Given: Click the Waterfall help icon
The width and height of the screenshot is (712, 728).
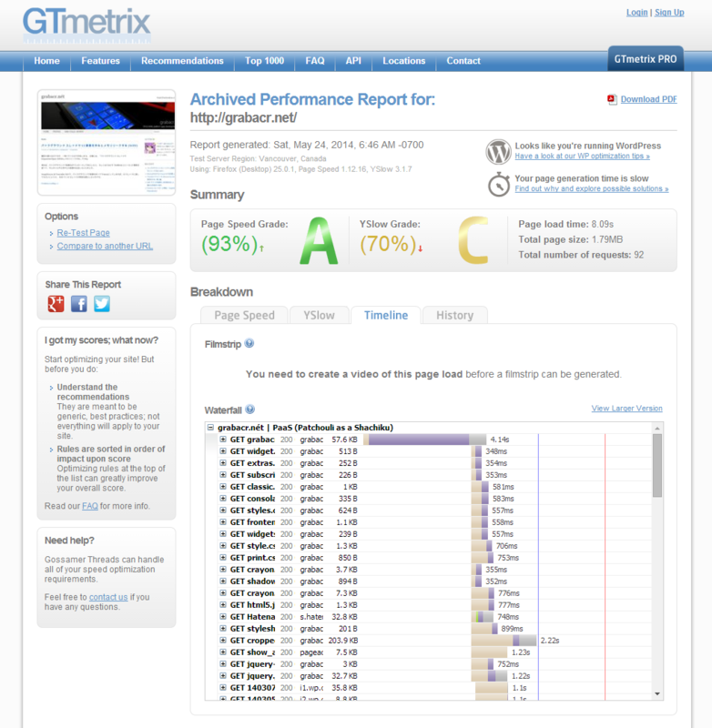Looking at the screenshot, I should point(249,409).
